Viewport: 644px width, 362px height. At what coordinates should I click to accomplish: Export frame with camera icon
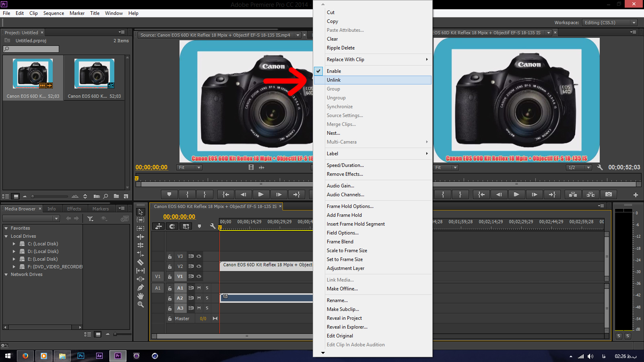pos(609,195)
